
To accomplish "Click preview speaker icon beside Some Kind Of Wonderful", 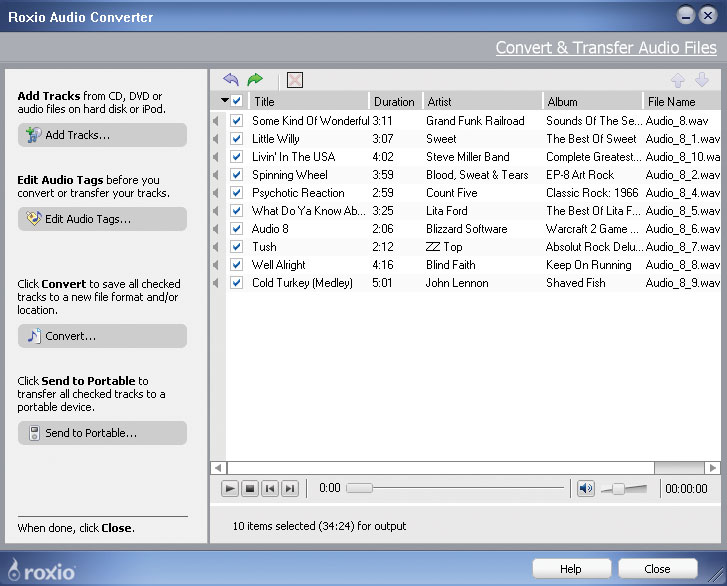I will 216,121.
